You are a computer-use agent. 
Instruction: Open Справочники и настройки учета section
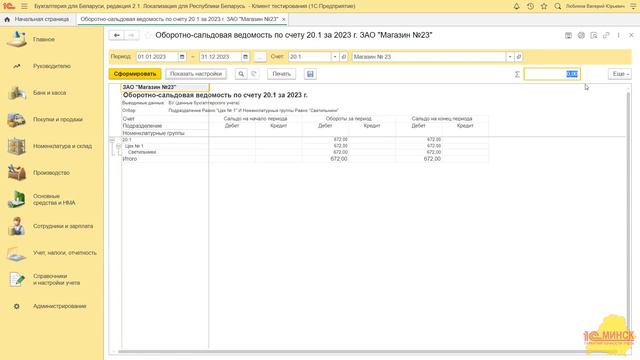(56, 279)
